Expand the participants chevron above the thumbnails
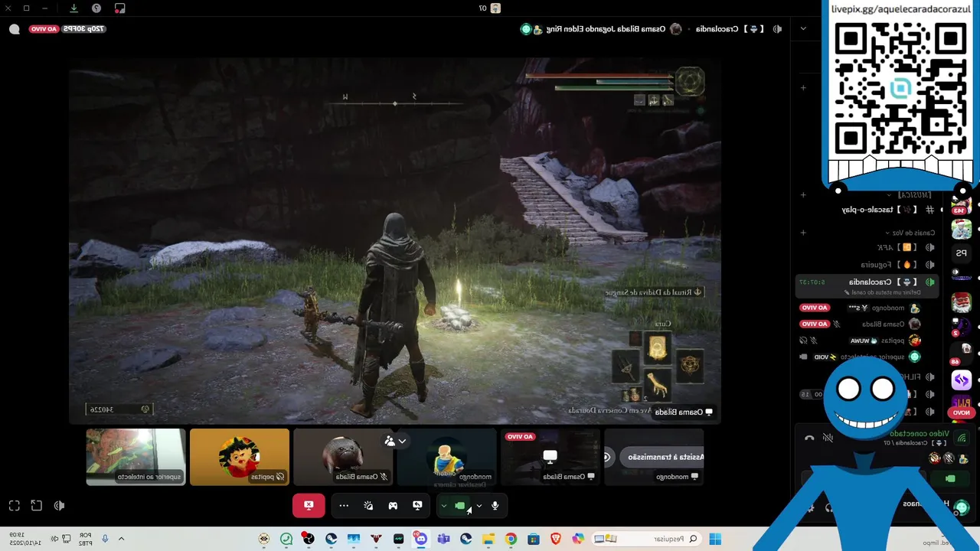 click(402, 441)
